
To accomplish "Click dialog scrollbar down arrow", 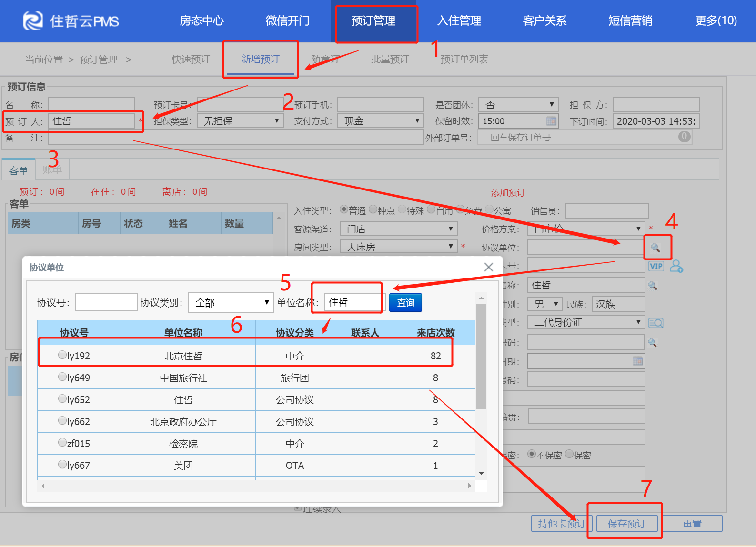I will [481, 474].
